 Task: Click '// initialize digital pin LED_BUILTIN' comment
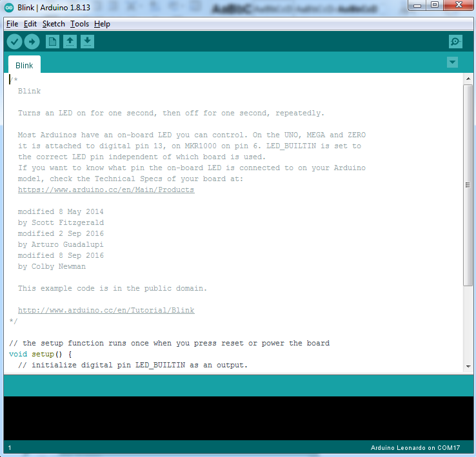(x=133, y=365)
